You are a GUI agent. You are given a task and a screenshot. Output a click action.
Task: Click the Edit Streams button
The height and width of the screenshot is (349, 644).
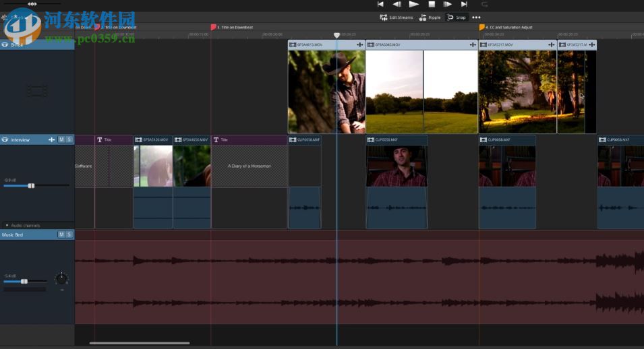pyautogui.click(x=397, y=18)
